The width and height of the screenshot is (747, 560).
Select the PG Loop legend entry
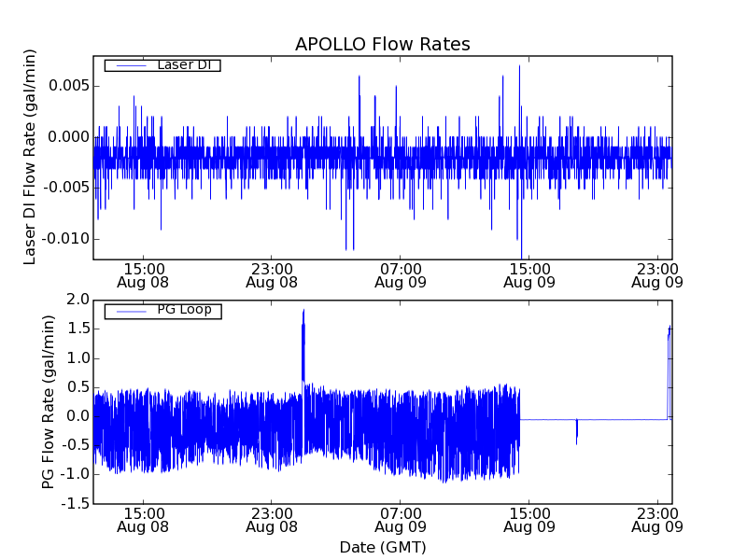click(162, 311)
